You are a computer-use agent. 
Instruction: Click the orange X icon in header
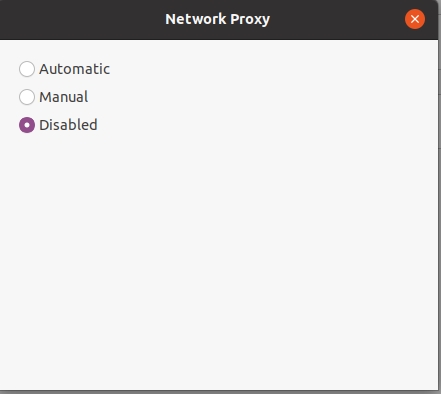click(x=415, y=19)
